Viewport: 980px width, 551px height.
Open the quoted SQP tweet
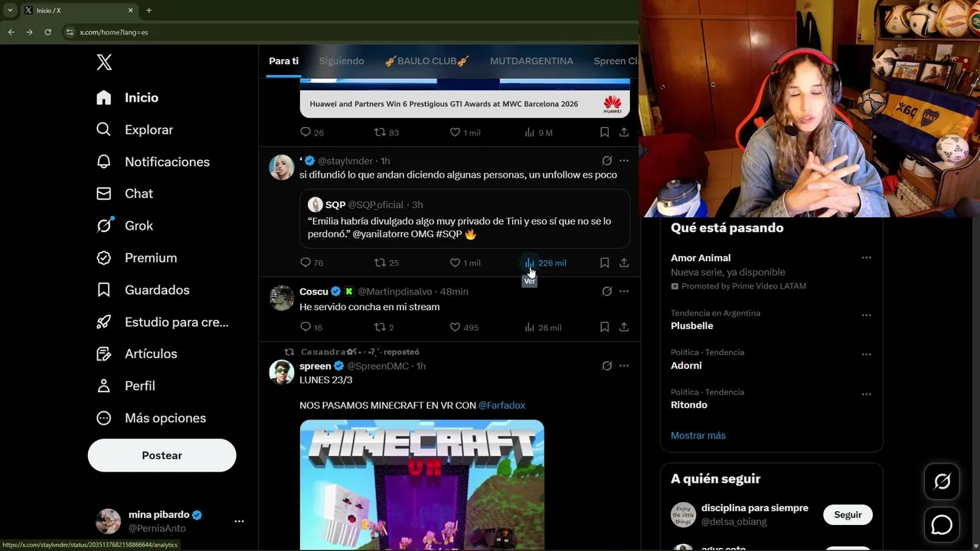click(465, 218)
